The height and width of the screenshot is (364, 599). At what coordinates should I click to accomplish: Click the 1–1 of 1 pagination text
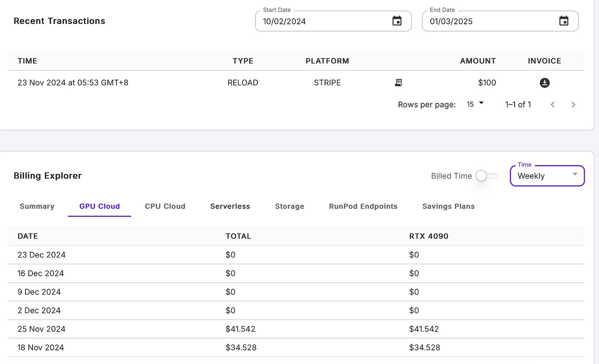518,104
